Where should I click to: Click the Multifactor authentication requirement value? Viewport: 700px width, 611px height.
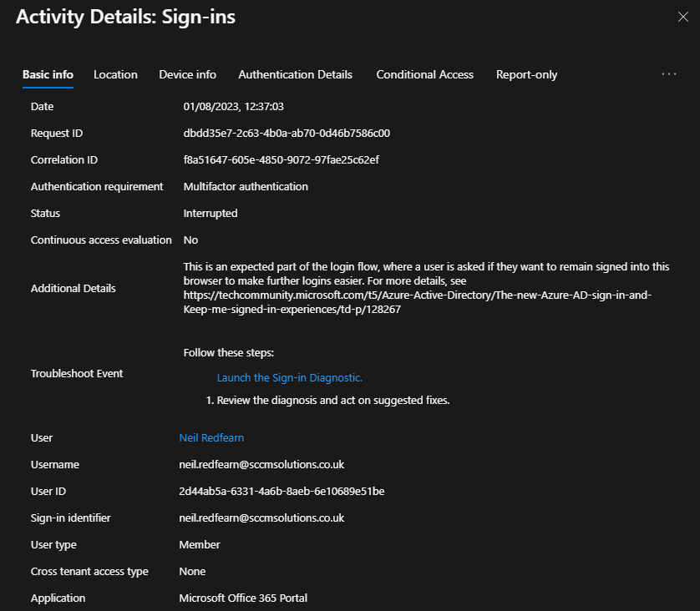246,186
